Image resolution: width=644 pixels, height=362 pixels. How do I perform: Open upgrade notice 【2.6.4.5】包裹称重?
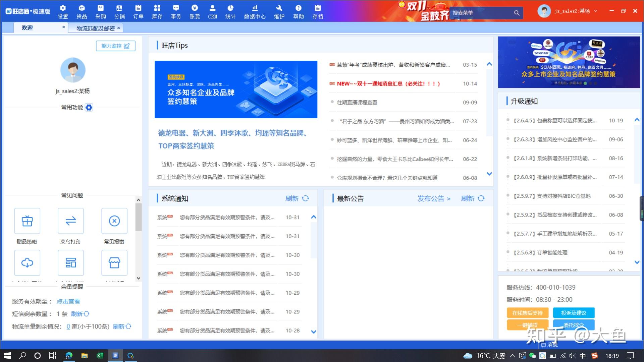tap(555, 121)
